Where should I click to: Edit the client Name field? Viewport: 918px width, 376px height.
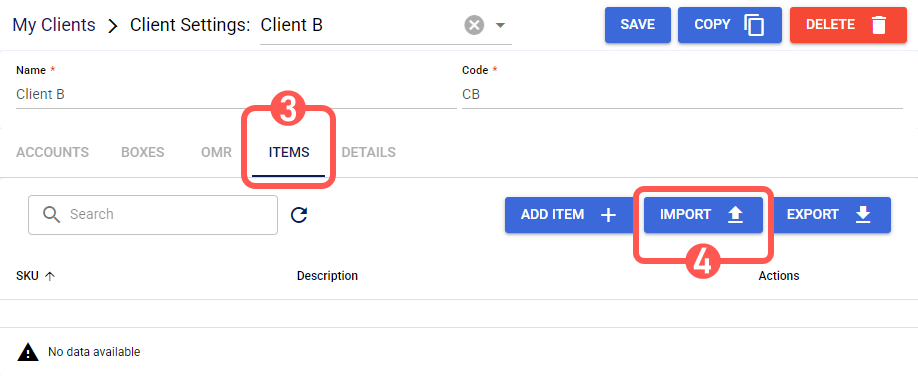coord(236,94)
